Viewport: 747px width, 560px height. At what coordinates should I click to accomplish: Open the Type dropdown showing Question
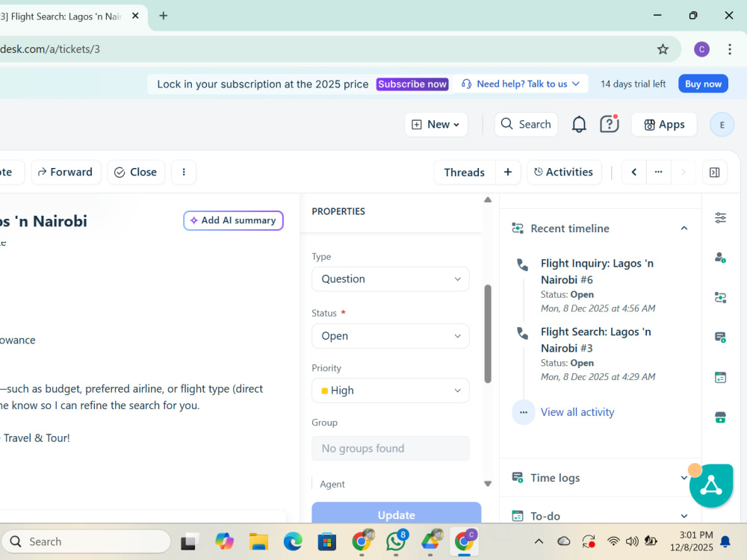click(x=391, y=279)
